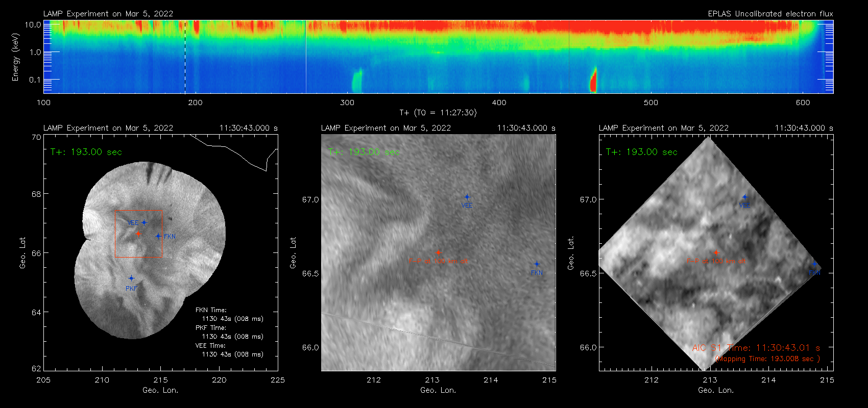This screenshot has height=408, width=868.
Task: Click the 205 longitude tick on the left map
Action: point(43,380)
